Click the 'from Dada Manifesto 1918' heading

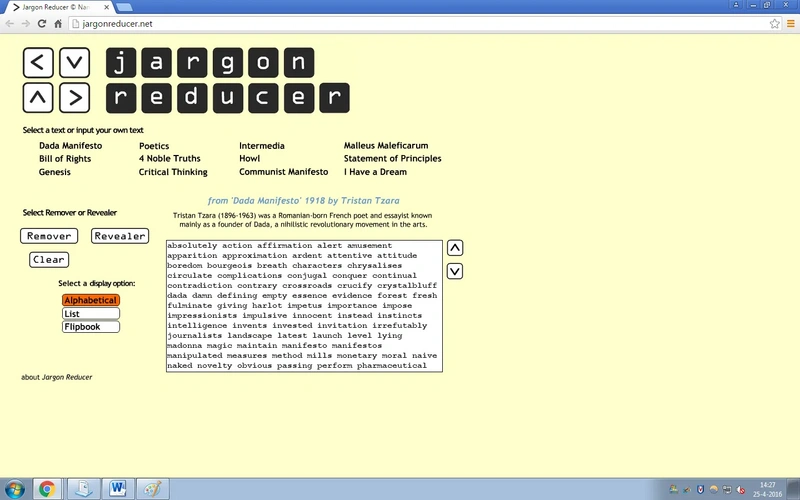point(304,201)
